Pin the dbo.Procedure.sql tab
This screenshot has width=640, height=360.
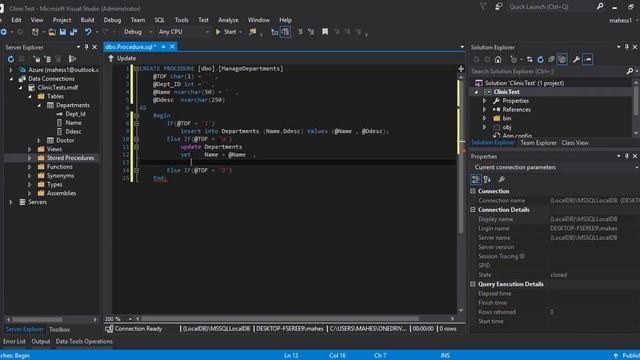click(163, 47)
